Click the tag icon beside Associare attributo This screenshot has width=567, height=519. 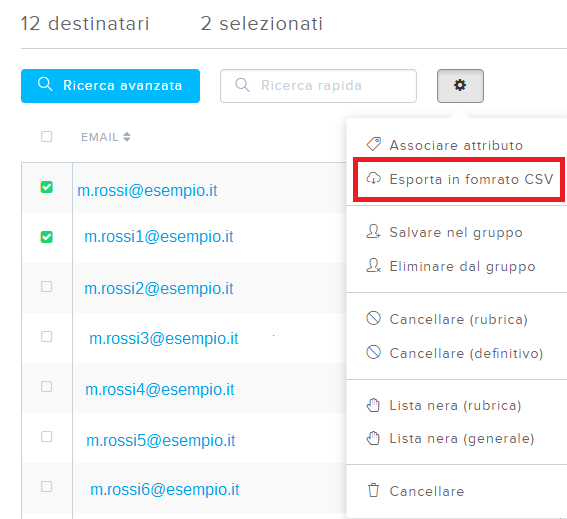[x=374, y=144]
